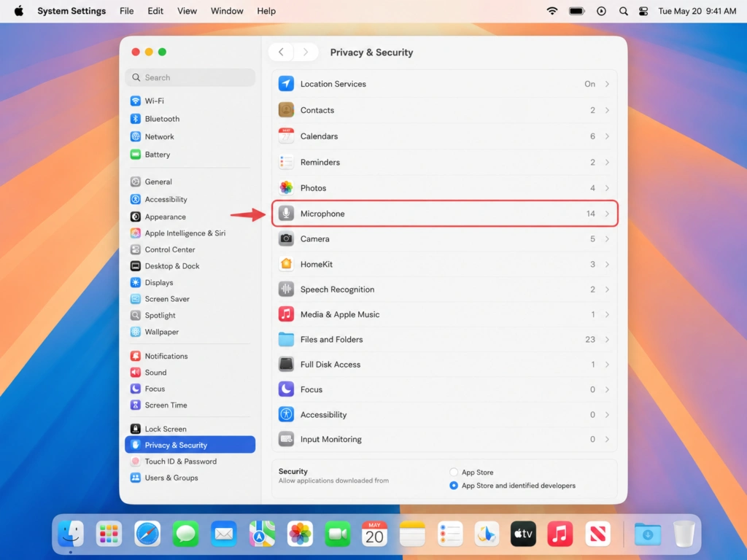The width and height of the screenshot is (747, 560).
Task: Open FaceTime from the Dock
Action: (337, 533)
